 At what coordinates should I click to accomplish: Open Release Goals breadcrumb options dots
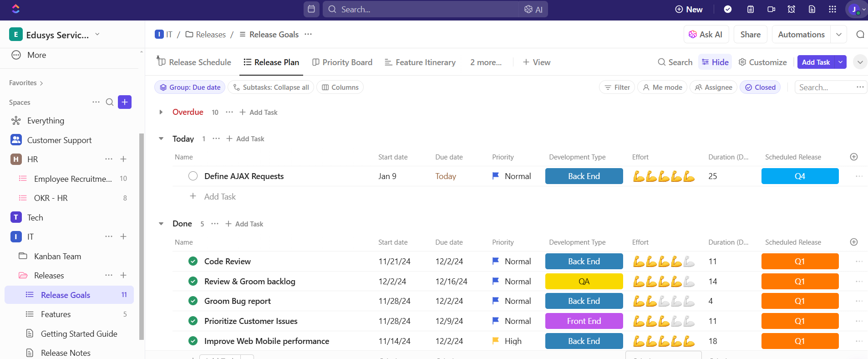[308, 34]
